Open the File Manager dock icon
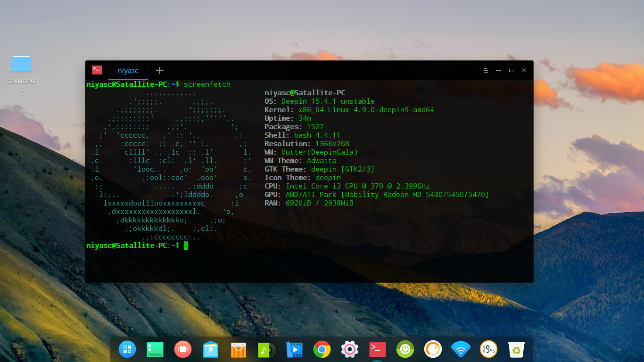Screen dimensions: 644x362 point(211,349)
